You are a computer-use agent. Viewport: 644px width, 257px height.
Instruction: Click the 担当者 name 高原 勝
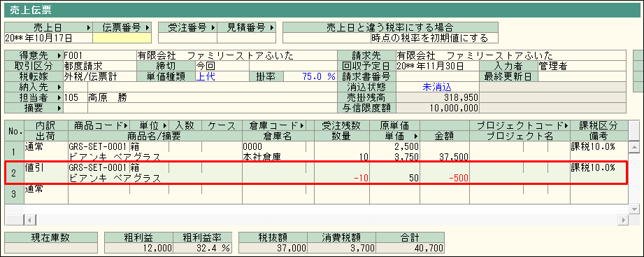tap(212, 97)
